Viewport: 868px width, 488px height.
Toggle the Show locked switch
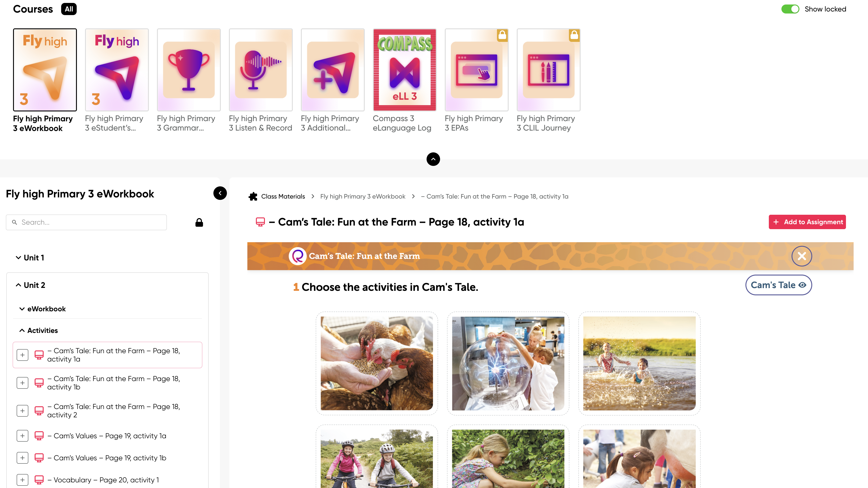(790, 9)
